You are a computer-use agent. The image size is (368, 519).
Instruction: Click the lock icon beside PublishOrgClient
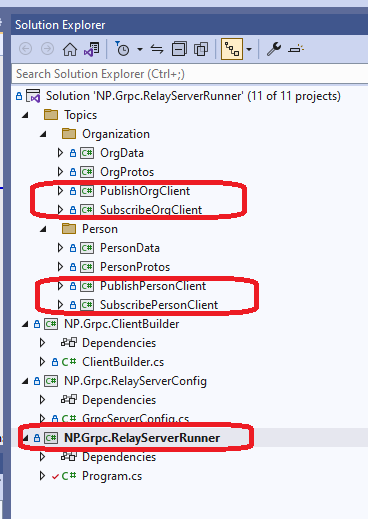[73, 191]
